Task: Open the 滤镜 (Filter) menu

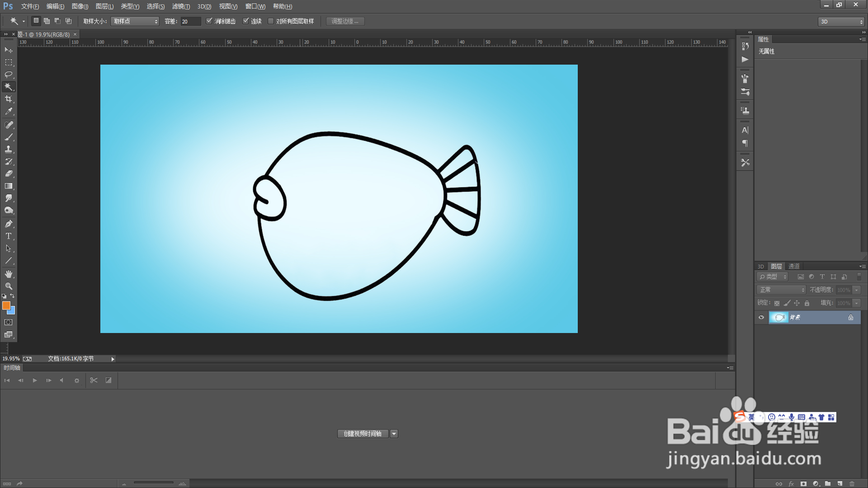Action: point(180,6)
